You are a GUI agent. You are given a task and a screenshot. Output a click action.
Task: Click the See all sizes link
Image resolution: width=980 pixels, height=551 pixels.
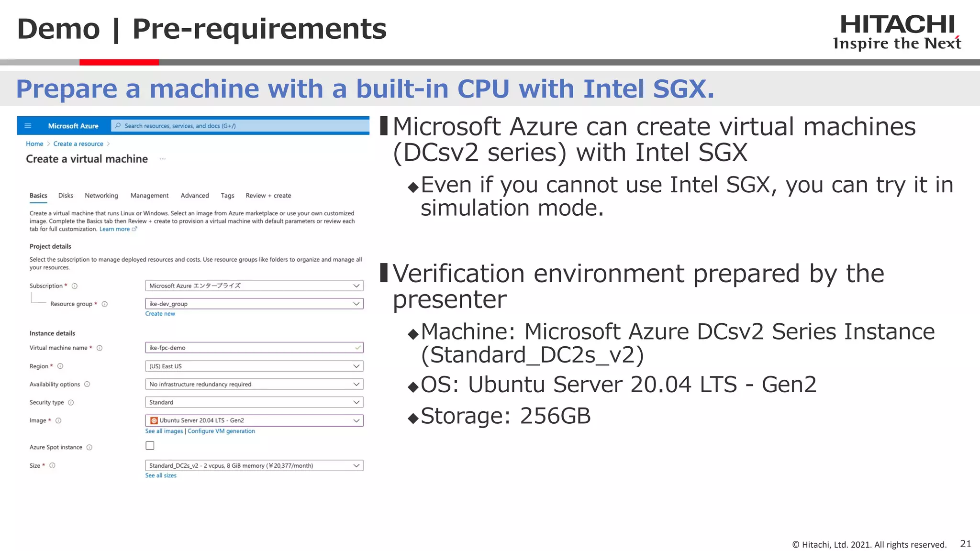point(161,476)
